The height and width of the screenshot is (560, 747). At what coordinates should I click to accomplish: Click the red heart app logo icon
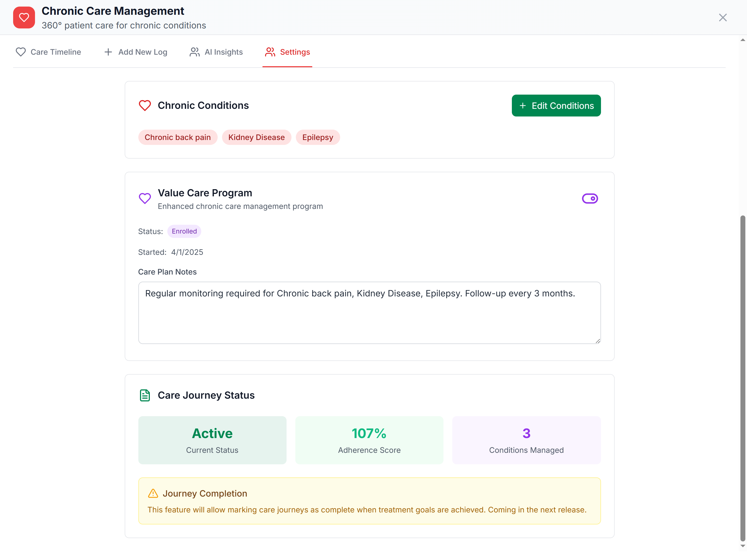tap(24, 17)
